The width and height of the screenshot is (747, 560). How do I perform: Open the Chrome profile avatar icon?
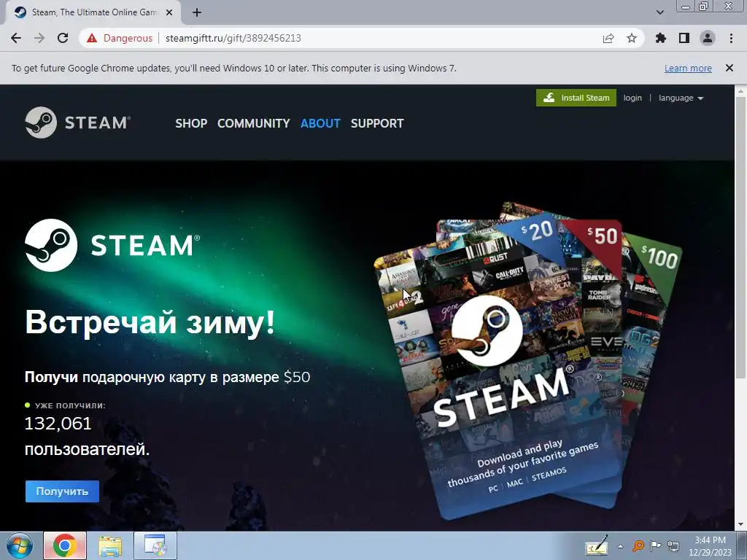[708, 38]
